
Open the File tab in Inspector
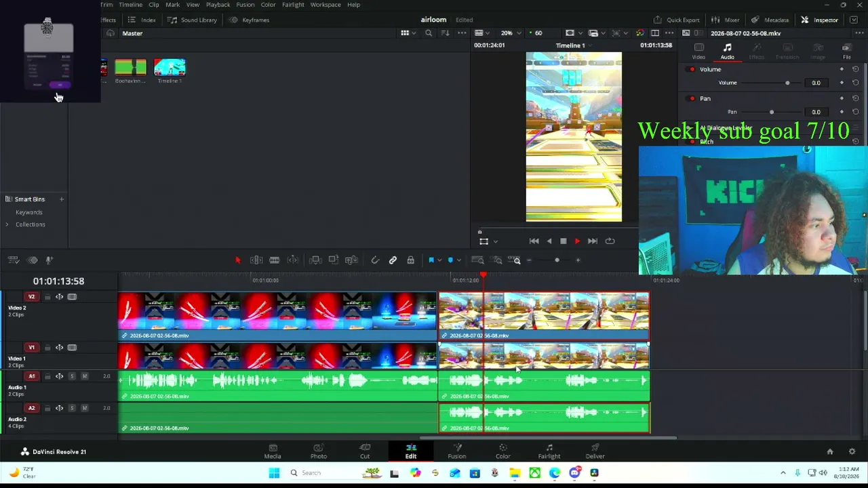(846, 51)
